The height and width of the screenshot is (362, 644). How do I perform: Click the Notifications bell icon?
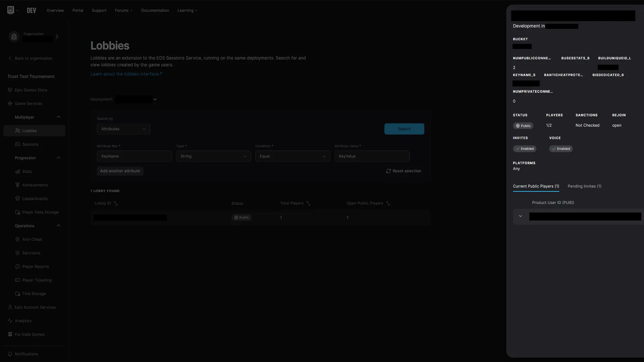pyautogui.click(x=10, y=354)
